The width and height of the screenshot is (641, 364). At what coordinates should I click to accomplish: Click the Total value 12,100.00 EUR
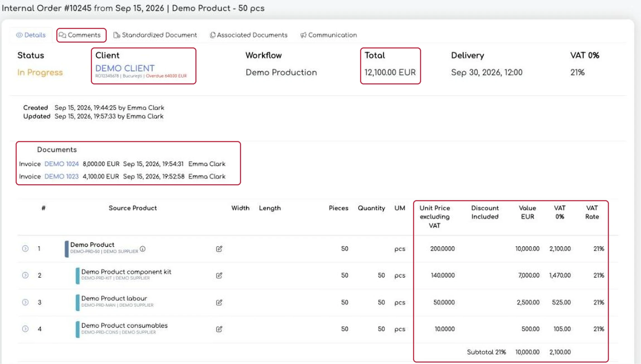point(390,72)
